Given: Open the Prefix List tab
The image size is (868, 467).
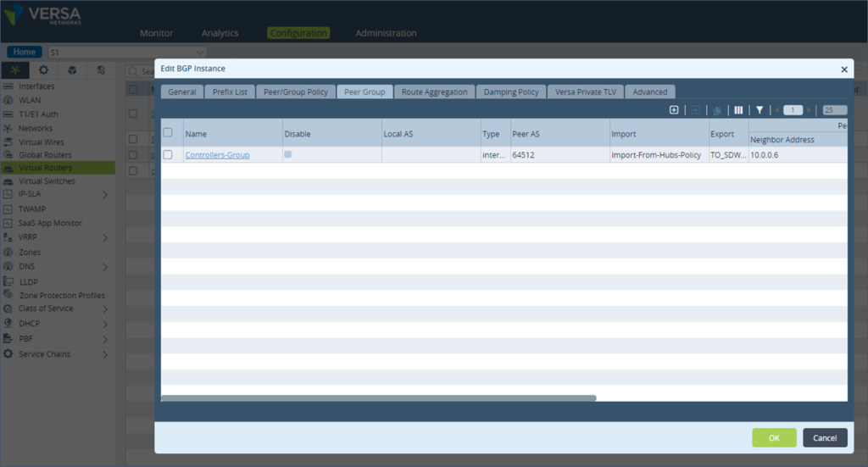Looking at the screenshot, I should 230,92.
